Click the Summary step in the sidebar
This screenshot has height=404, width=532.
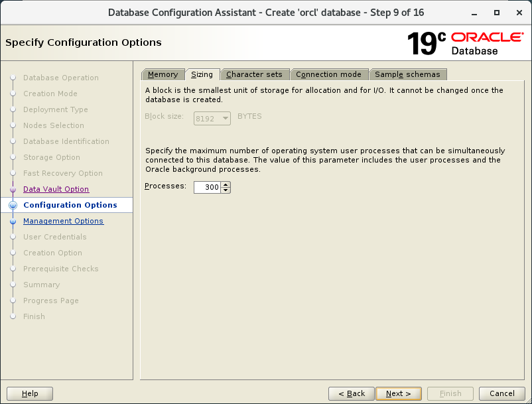(x=41, y=285)
